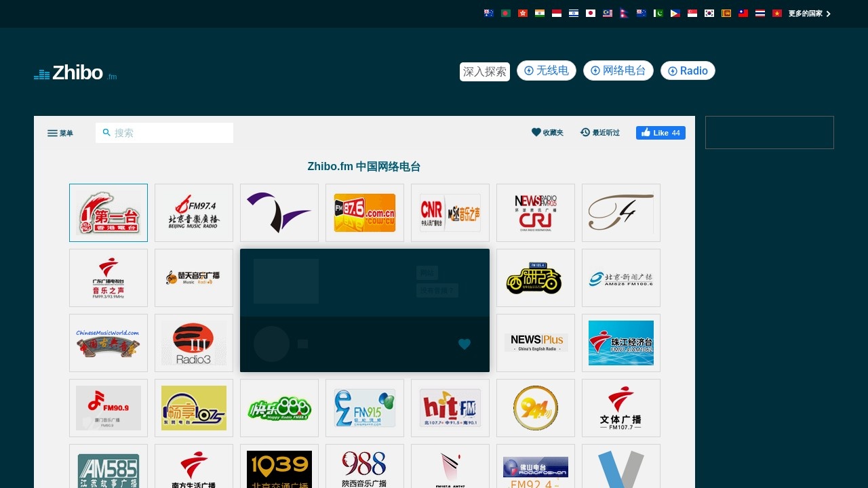Click the Singapore flag icon
Viewport: 868px width, 488px height.
click(x=692, y=13)
